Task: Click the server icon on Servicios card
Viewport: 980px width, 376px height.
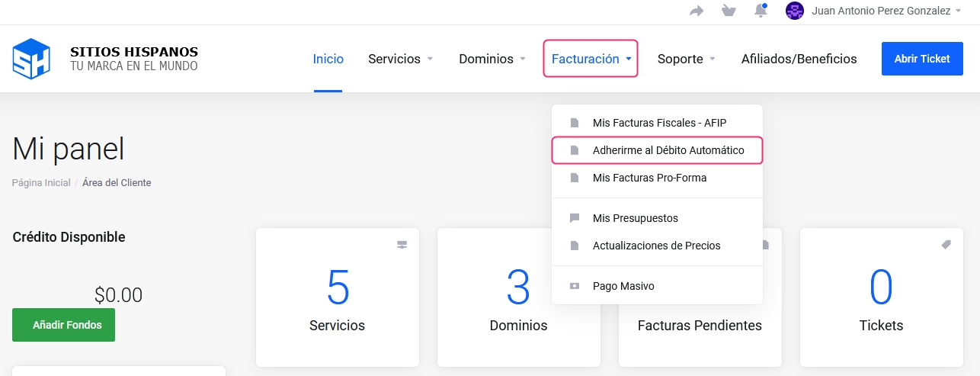Action: [402, 245]
